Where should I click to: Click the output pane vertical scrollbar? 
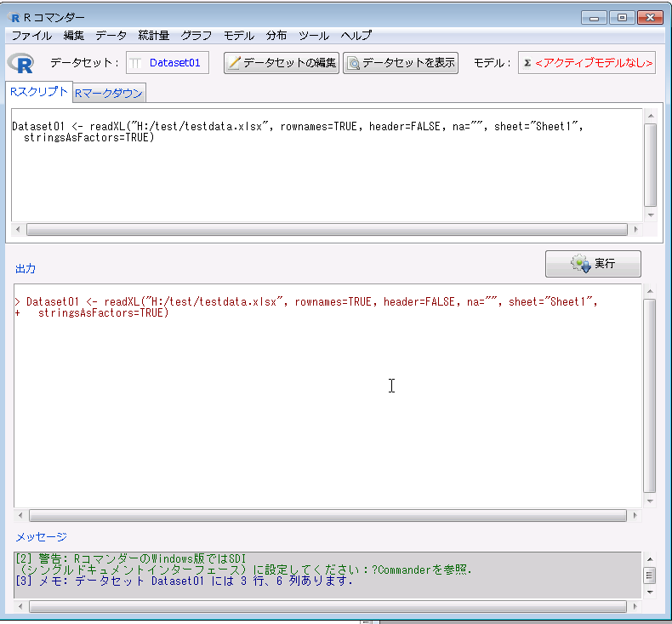650,396
